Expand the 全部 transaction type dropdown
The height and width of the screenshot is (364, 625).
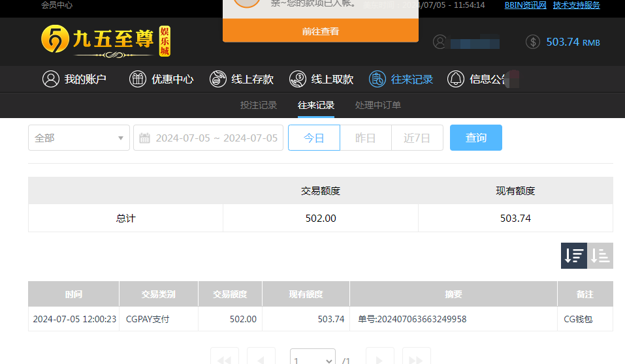79,138
